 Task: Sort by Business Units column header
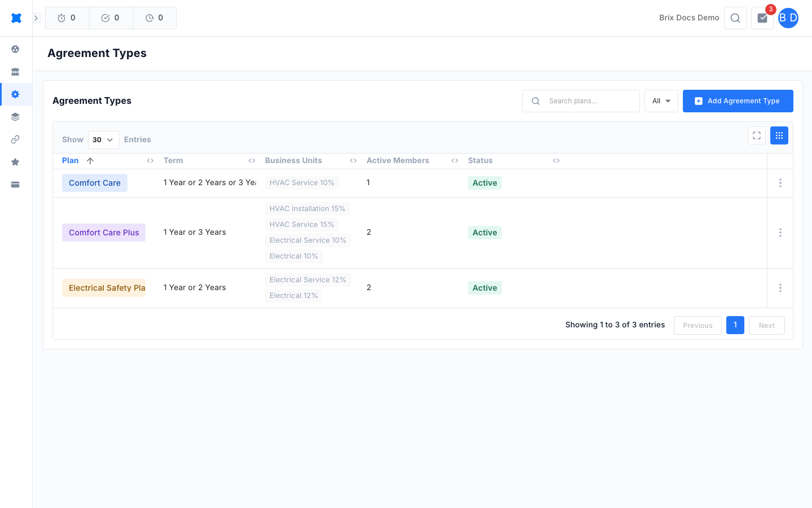click(293, 161)
